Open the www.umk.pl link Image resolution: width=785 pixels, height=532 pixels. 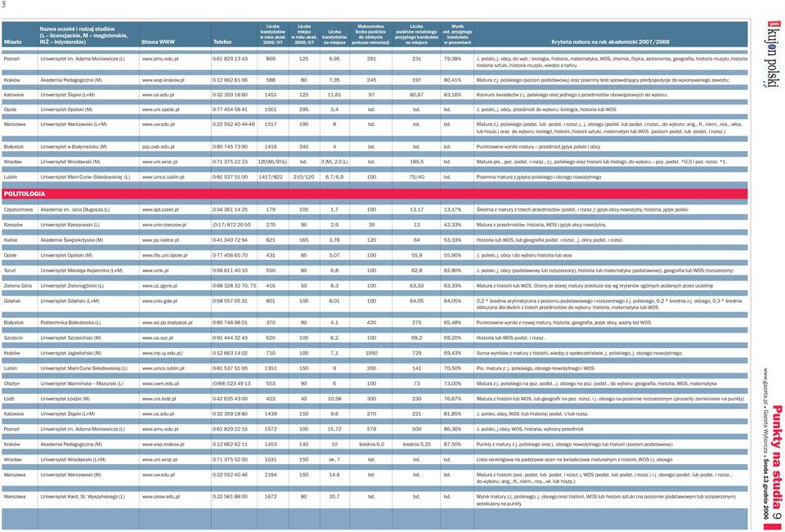(x=155, y=270)
